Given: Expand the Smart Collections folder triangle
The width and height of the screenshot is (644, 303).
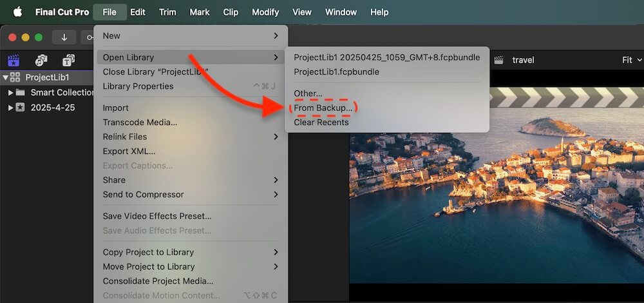Looking at the screenshot, I should point(11,92).
